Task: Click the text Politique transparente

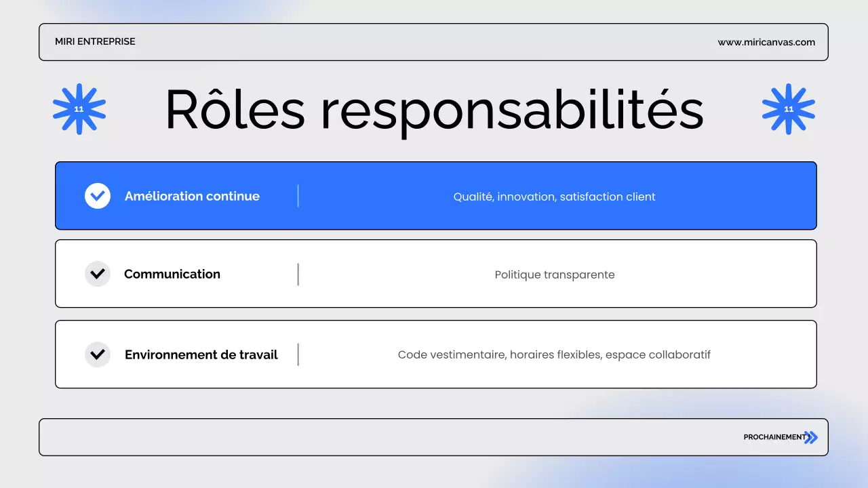Action: (555, 274)
